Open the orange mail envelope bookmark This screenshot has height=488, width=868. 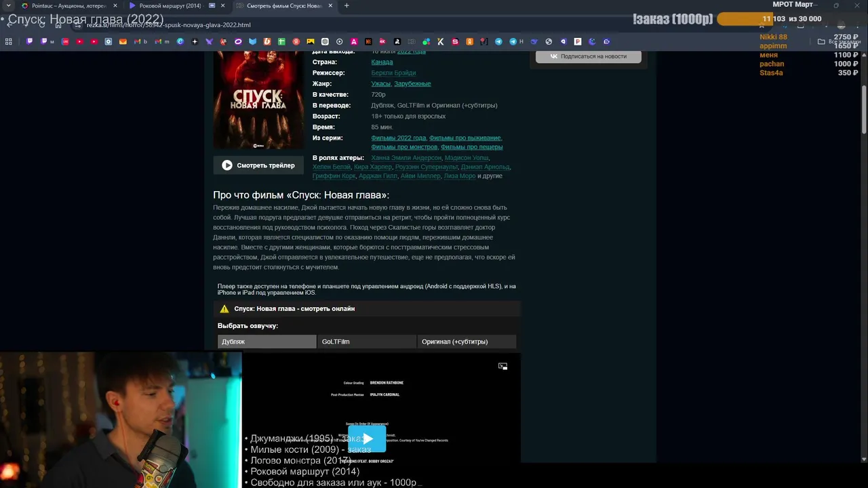tap(123, 41)
